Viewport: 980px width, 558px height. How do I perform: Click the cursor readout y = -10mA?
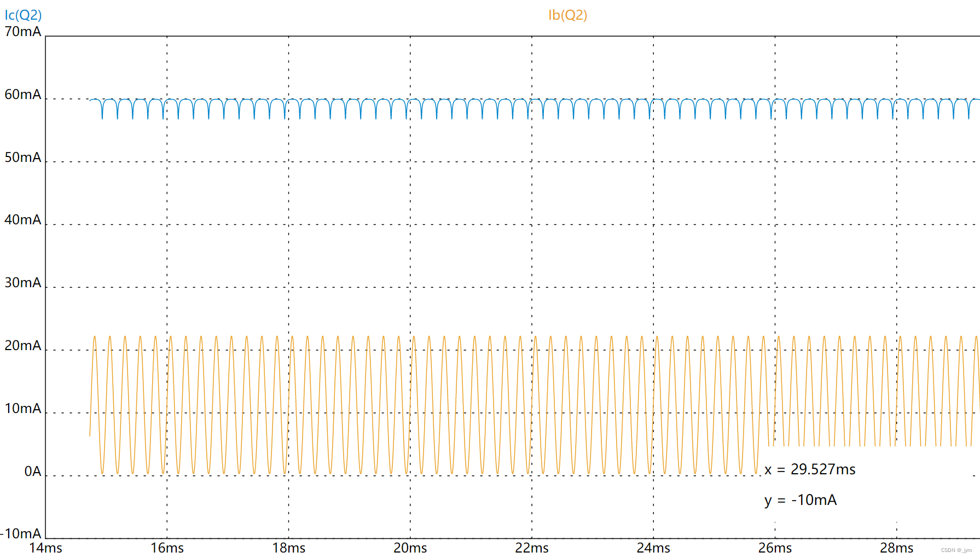click(x=801, y=501)
